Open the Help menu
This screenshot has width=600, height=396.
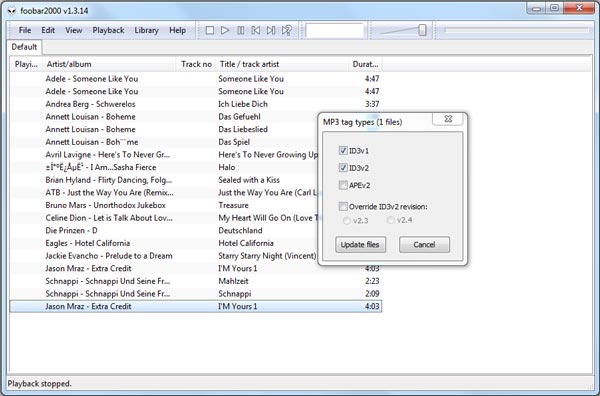(178, 30)
